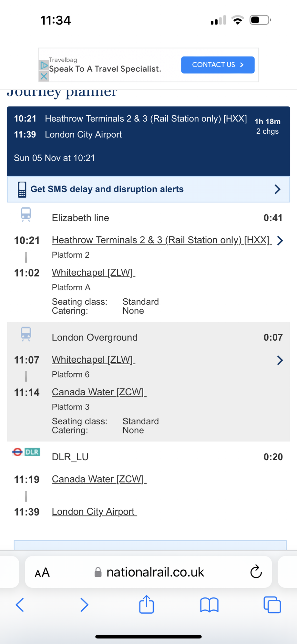Tap the nationalrail.co.uk address field
This screenshot has width=297, height=644.
pos(148,572)
